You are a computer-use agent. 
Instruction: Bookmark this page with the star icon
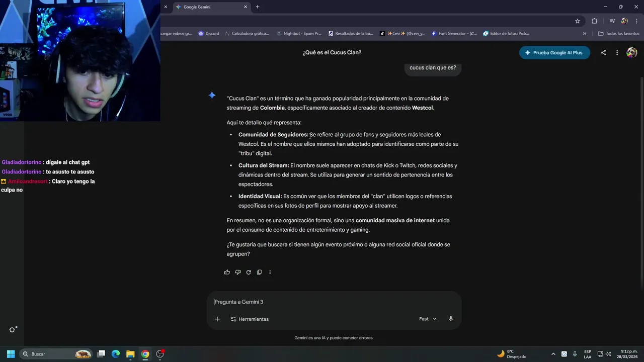click(578, 21)
